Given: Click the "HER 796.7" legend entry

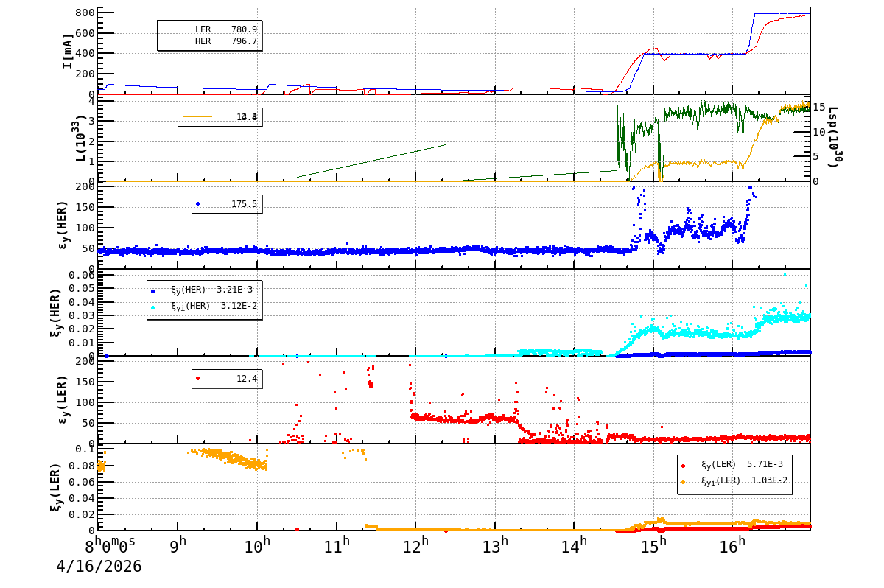Looking at the screenshot, I should (x=209, y=41).
